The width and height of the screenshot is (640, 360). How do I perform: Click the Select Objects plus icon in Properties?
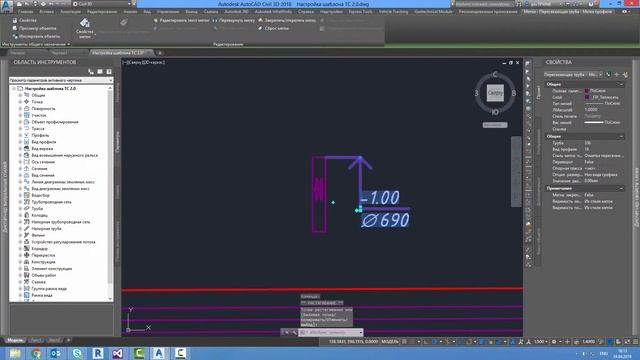(x=617, y=74)
